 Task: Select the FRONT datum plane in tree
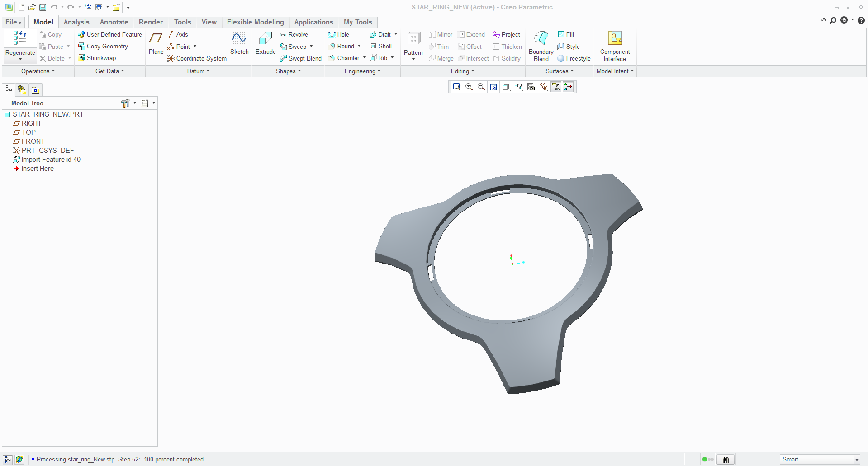pos(29,141)
